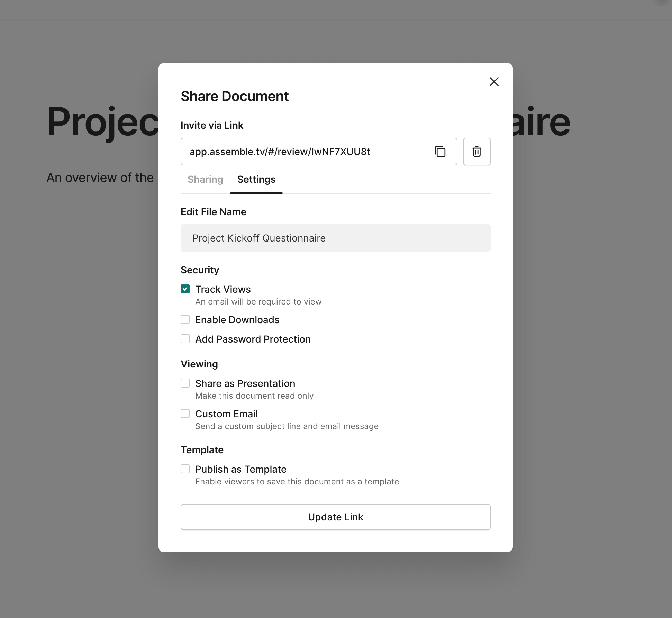Click the Add Password Protection label
Viewport: 672px width, 618px height.
click(x=253, y=339)
